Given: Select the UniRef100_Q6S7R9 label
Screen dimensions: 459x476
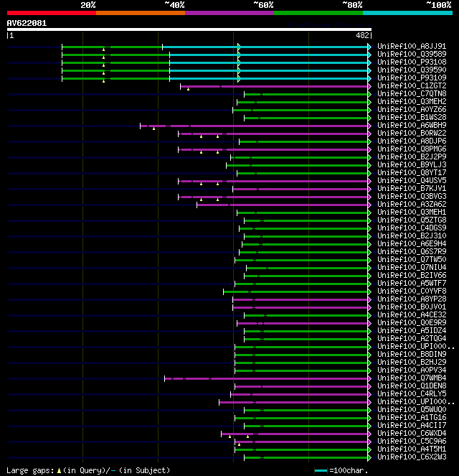Looking at the screenshot, I should (x=412, y=252).
